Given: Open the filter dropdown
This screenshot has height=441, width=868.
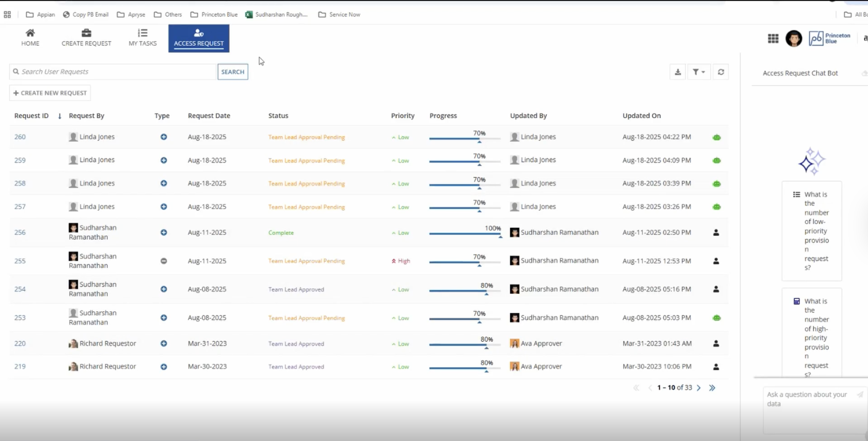Looking at the screenshot, I should pos(699,72).
